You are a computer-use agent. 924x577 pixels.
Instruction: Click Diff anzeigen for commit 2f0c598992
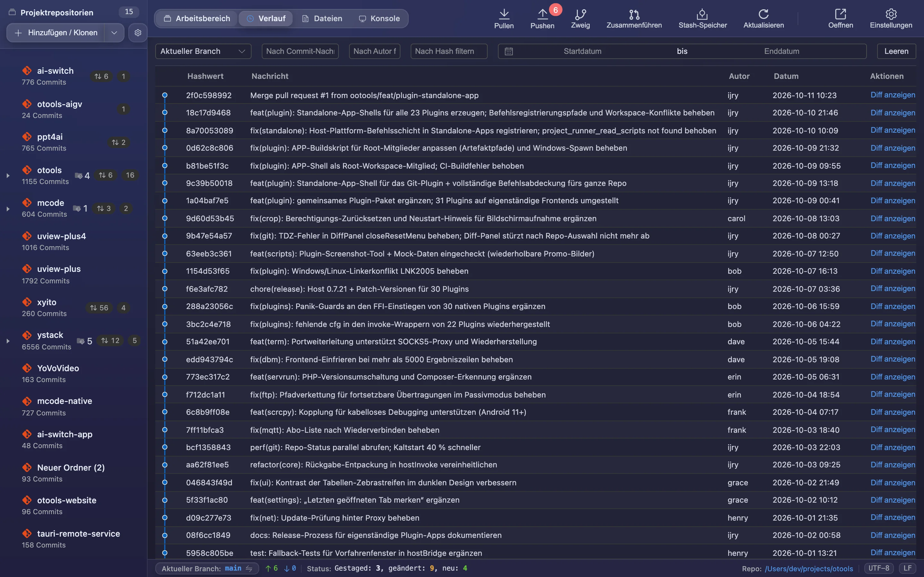tap(893, 95)
